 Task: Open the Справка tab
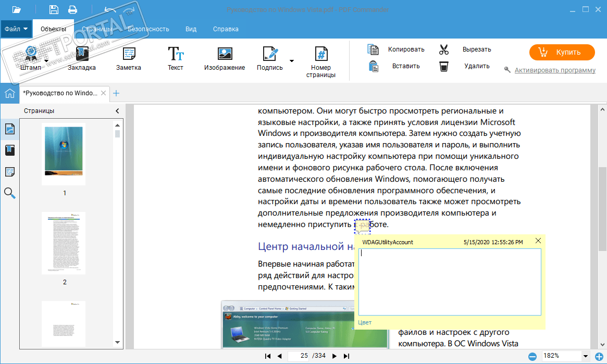(226, 29)
